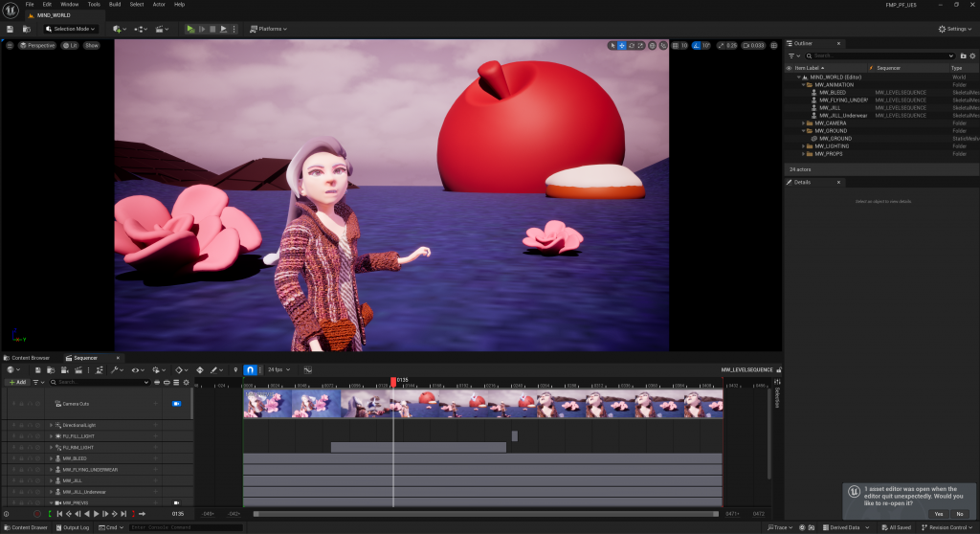Click the Add track button in Sequencer
This screenshot has height=534, width=980.
point(17,382)
